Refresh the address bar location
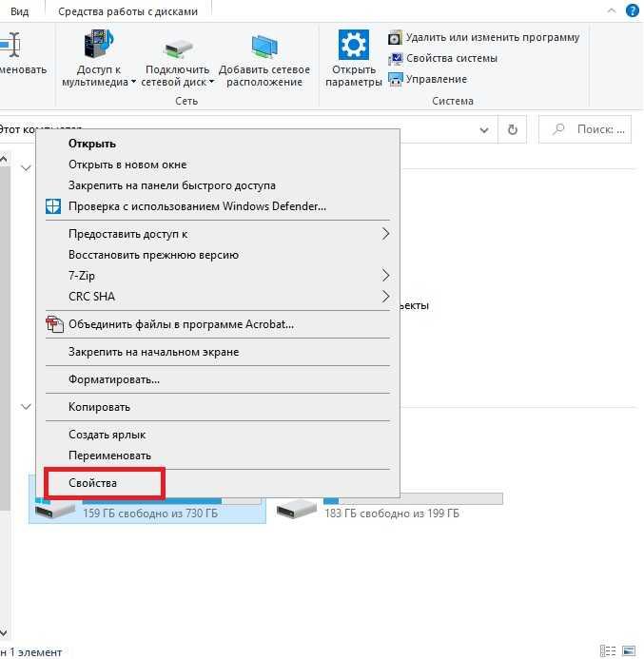Viewport: 644px width, 659px height. pos(512,129)
